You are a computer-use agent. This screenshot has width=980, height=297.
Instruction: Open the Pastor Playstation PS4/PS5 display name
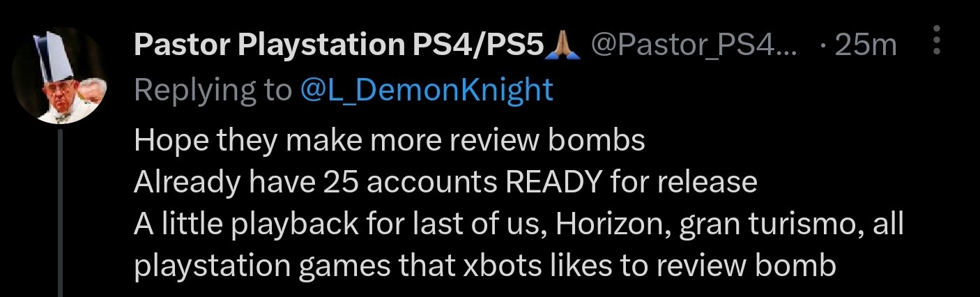point(337,46)
